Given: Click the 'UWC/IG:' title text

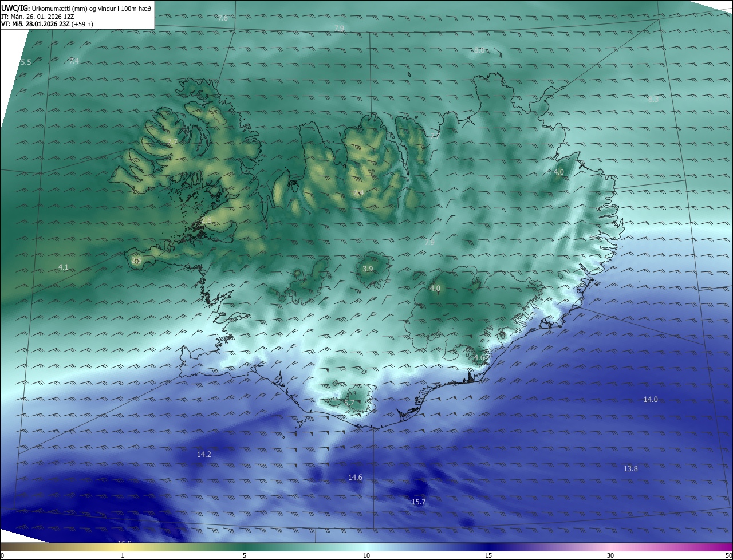Looking at the screenshot, I should point(15,8).
